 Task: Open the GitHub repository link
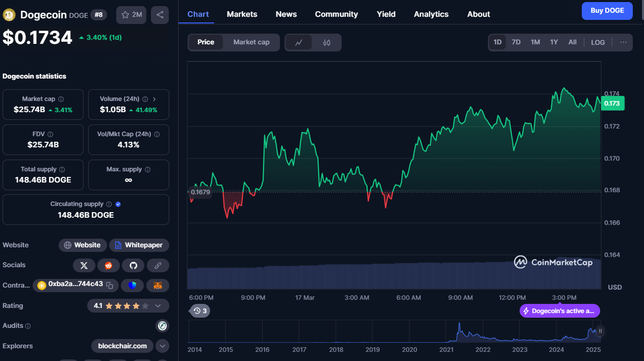(133, 265)
